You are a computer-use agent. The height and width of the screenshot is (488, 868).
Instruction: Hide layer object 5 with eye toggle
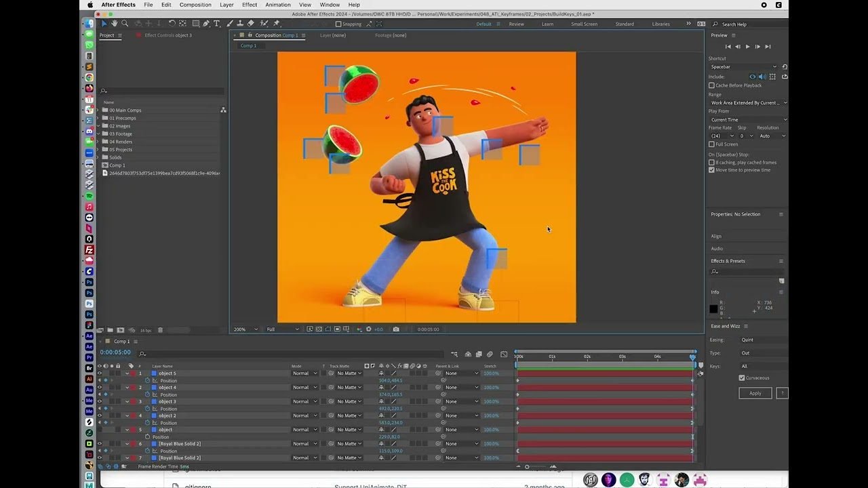pyautogui.click(x=100, y=373)
